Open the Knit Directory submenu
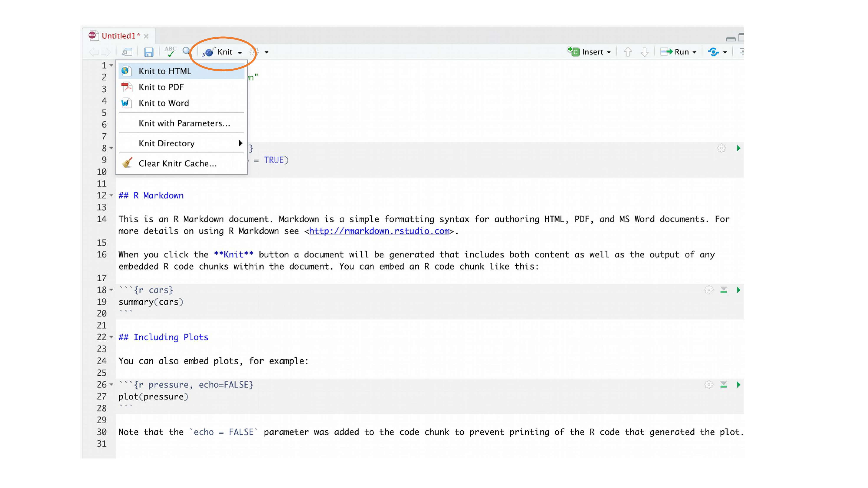 (x=181, y=143)
